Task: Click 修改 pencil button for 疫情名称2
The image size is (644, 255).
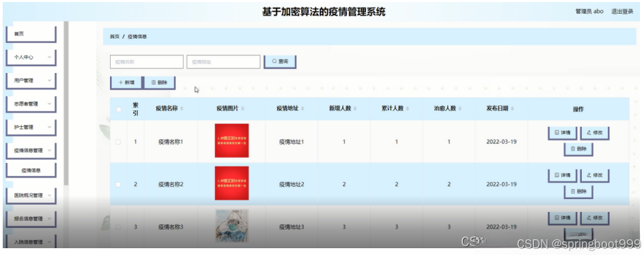Action: [594, 175]
